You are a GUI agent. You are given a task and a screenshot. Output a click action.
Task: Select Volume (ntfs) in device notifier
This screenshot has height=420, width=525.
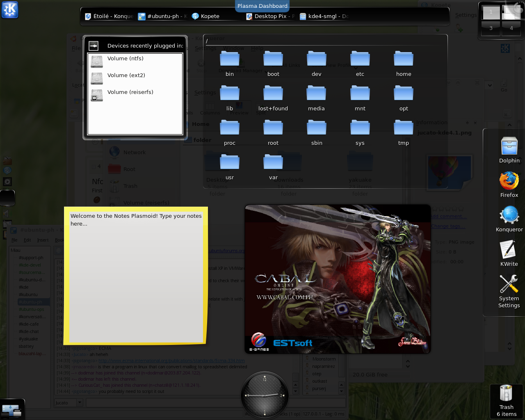coord(125,59)
